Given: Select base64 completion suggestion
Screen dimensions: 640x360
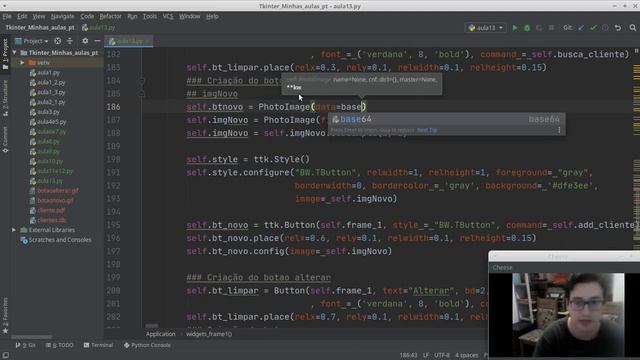Looking at the screenshot, I should pos(447,119).
